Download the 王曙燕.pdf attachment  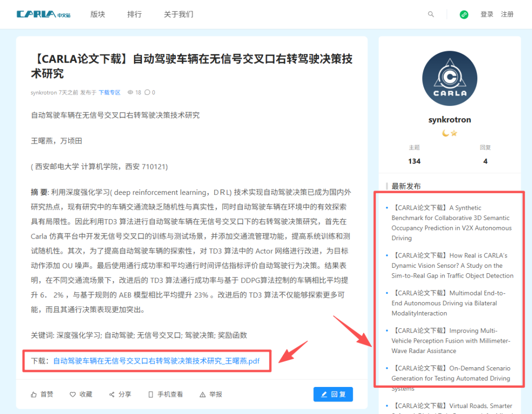157,361
